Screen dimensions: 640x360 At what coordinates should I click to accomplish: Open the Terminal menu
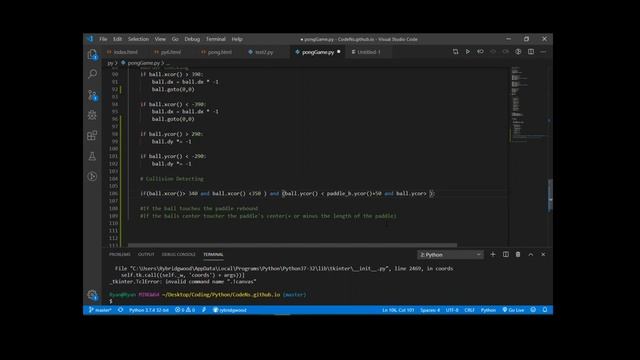216,39
